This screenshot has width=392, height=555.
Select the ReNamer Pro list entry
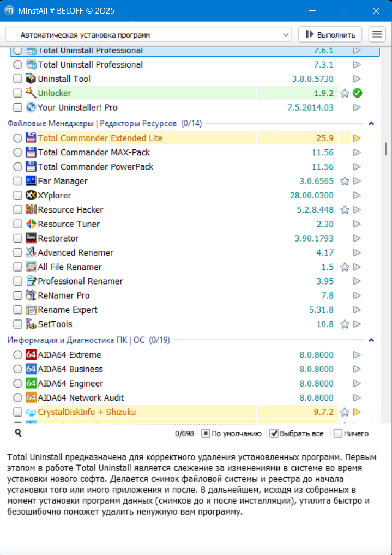[x=63, y=295]
